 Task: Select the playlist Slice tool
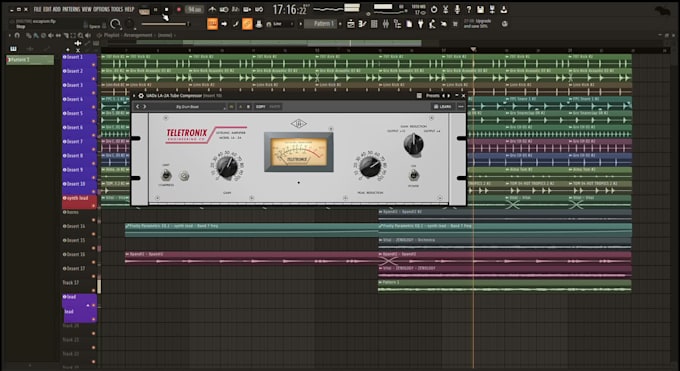tap(66, 36)
